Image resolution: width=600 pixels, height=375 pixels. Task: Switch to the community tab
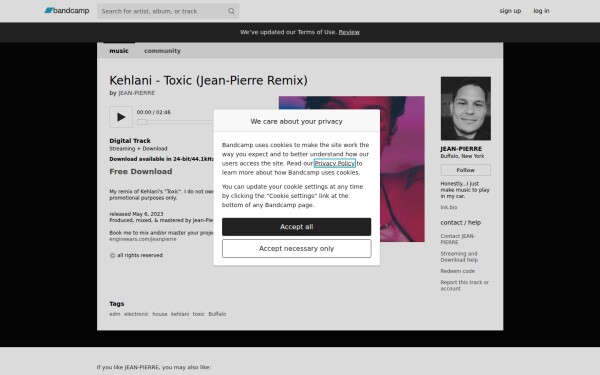pyautogui.click(x=162, y=51)
